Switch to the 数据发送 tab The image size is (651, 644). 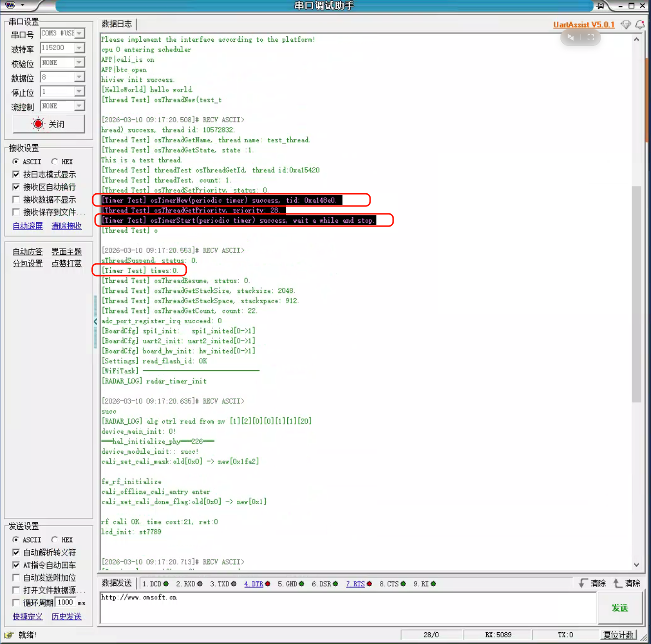click(x=117, y=583)
